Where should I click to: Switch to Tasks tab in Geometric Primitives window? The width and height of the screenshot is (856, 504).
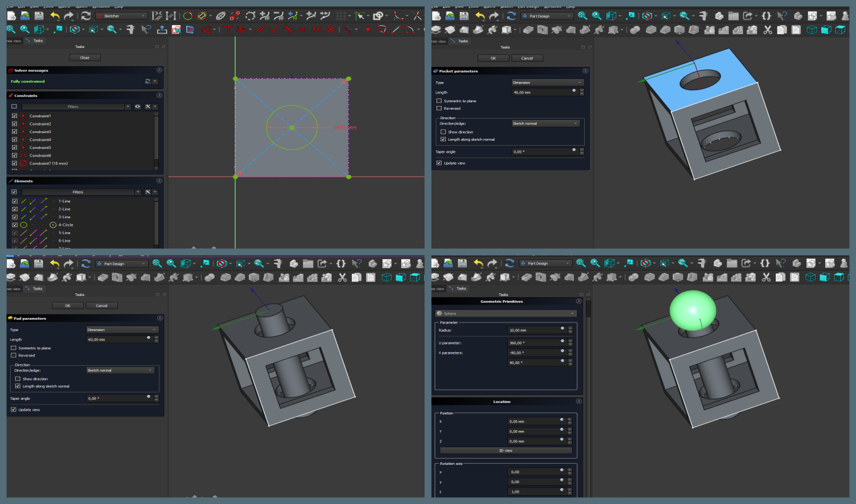(x=459, y=288)
